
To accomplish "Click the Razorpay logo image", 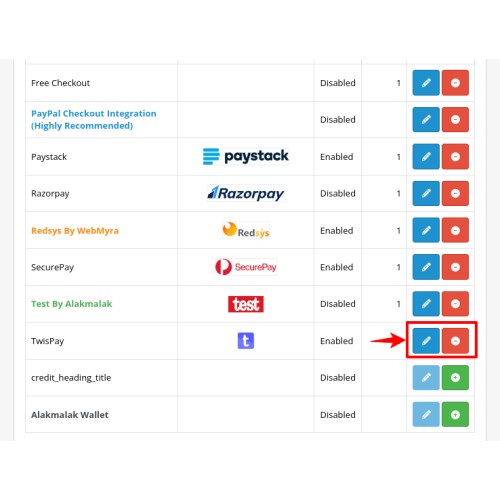I will coord(246,193).
